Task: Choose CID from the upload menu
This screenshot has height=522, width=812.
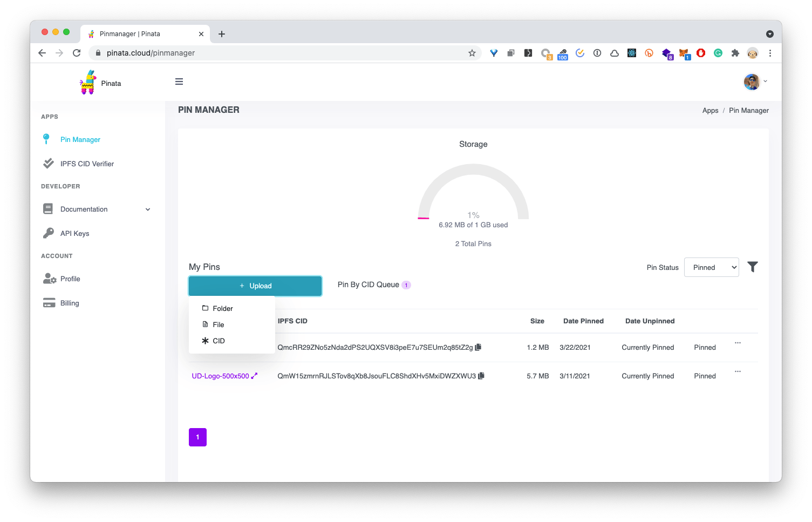Action: [219, 341]
